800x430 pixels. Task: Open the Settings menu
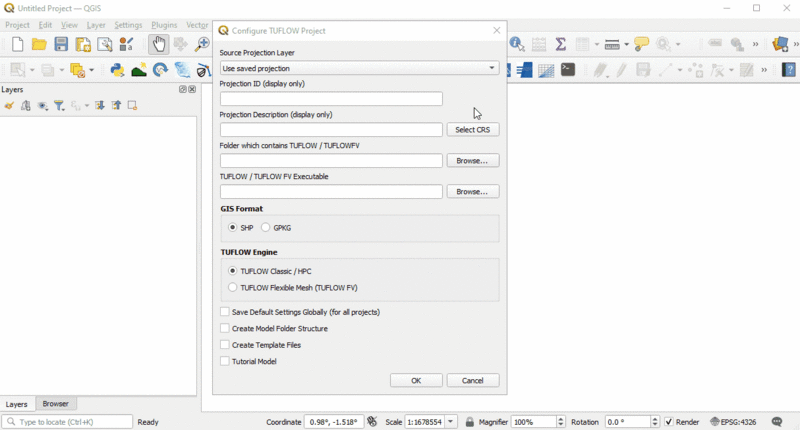point(128,25)
